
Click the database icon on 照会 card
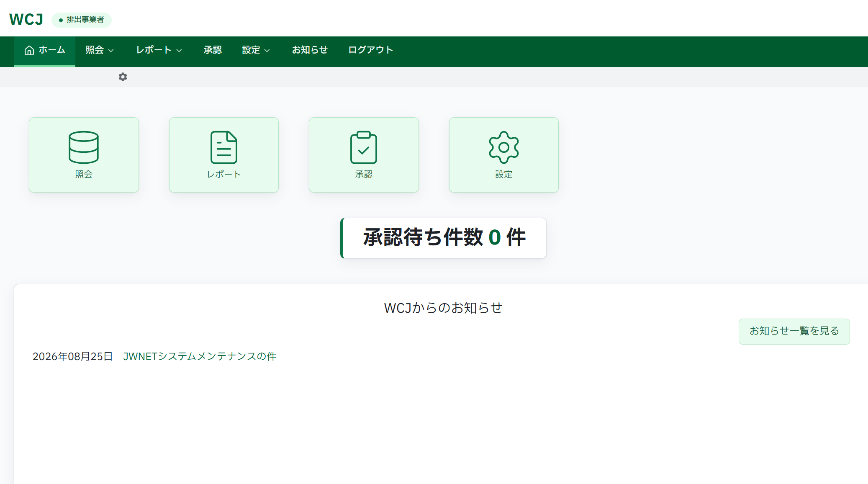tap(84, 147)
